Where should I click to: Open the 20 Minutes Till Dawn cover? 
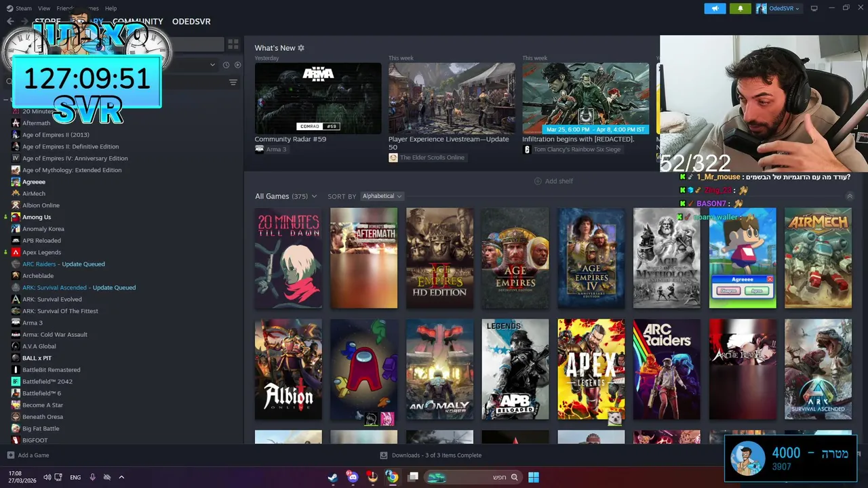coord(288,258)
